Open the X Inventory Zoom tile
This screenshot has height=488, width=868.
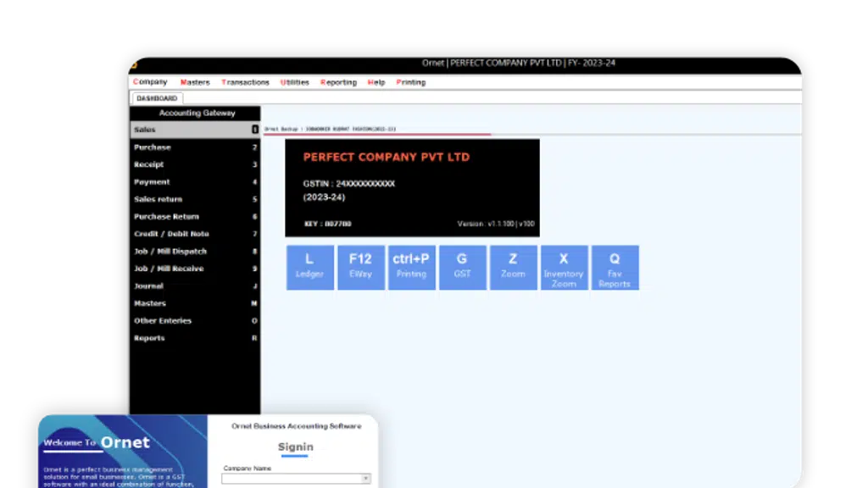[x=564, y=268]
